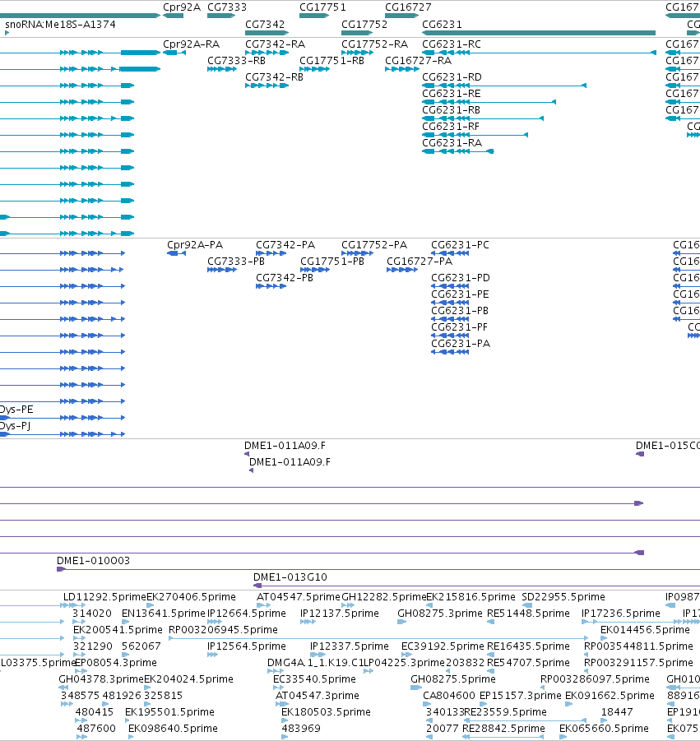Image resolution: width=700 pixels, height=741 pixels.
Task: Select the CG7333-PB protein label
Action: [x=236, y=262]
